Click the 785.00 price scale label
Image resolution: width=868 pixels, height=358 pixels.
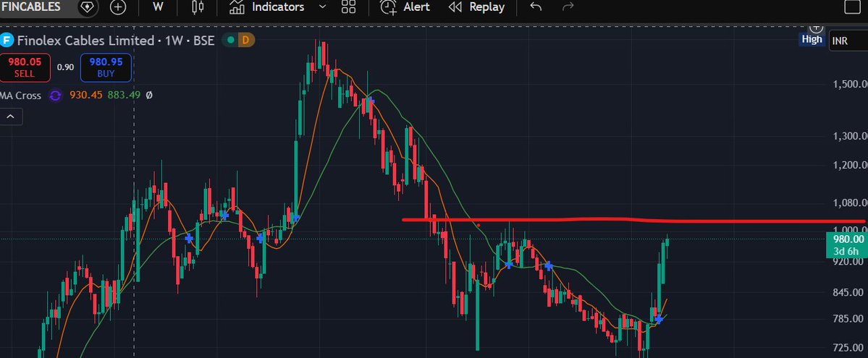coord(848,319)
